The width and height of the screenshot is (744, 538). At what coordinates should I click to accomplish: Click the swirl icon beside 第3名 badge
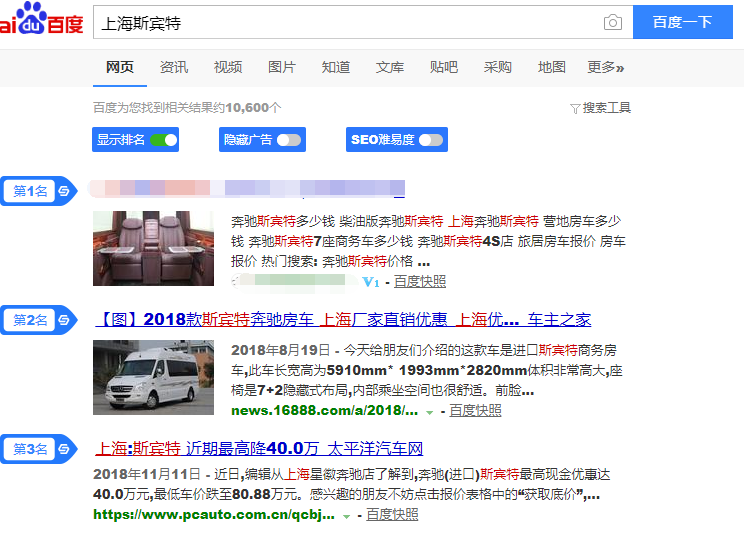pyautogui.click(x=64, y=449)
